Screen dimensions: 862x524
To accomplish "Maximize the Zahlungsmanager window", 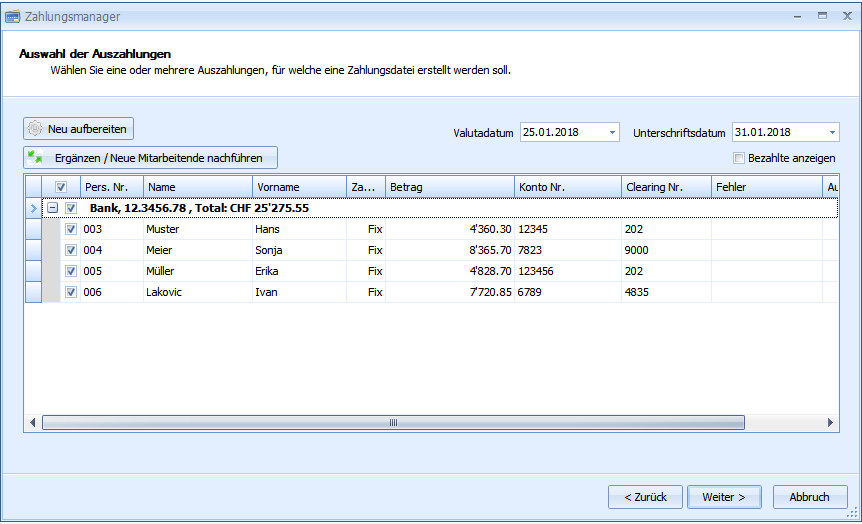I will 821,16.
